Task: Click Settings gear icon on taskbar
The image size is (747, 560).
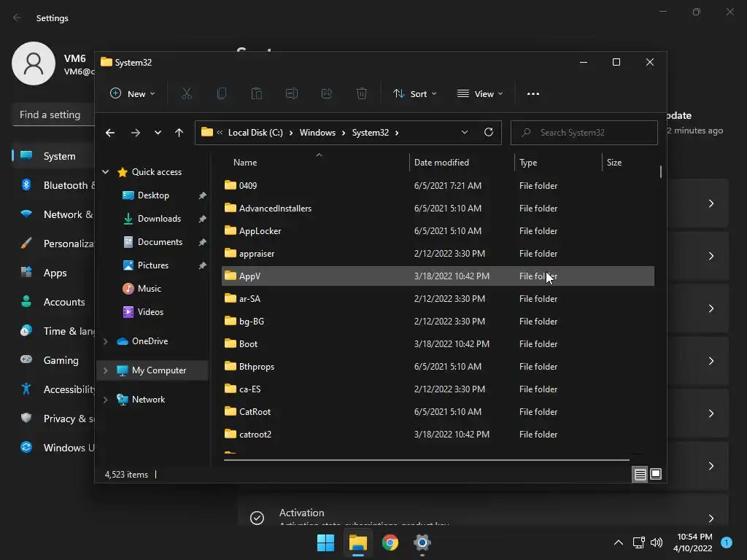Action: tap(422, 542)
